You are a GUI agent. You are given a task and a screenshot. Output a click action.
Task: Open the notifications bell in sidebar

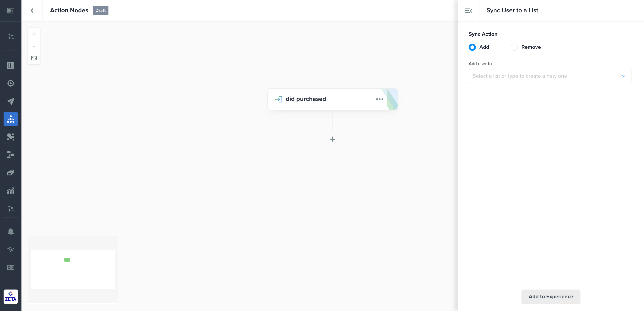click(11, 232)
